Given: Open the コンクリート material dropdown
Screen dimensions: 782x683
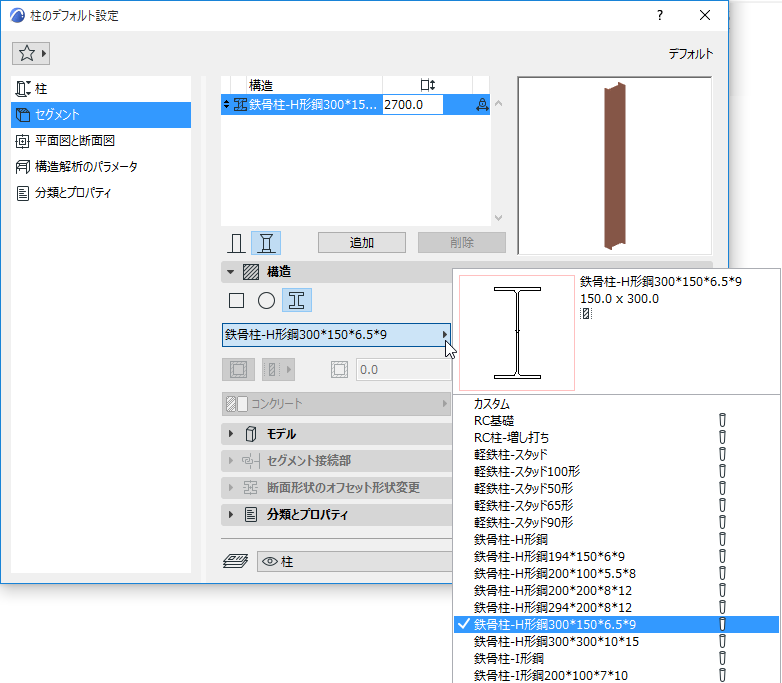Looking at the screenshot, I should point(336,404).
